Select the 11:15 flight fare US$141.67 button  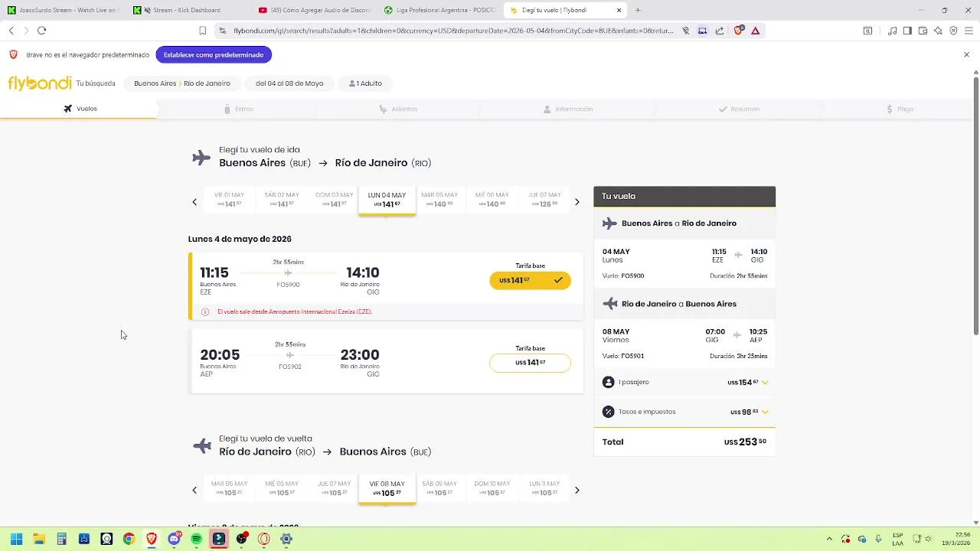pos(530,280)
